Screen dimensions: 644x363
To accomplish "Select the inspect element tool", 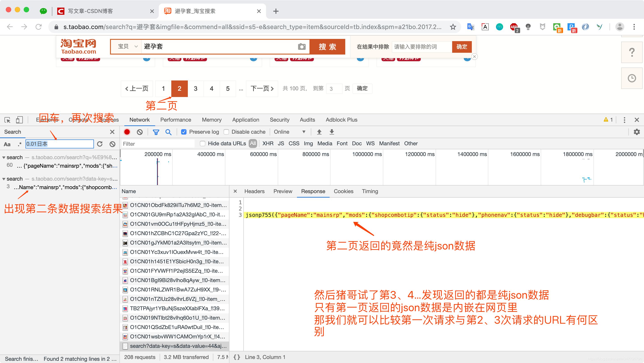I will 8,120.
